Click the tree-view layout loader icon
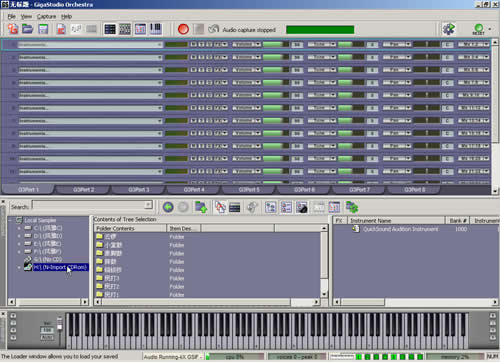Viewport: 500px width, 362px height. [271, 207]
